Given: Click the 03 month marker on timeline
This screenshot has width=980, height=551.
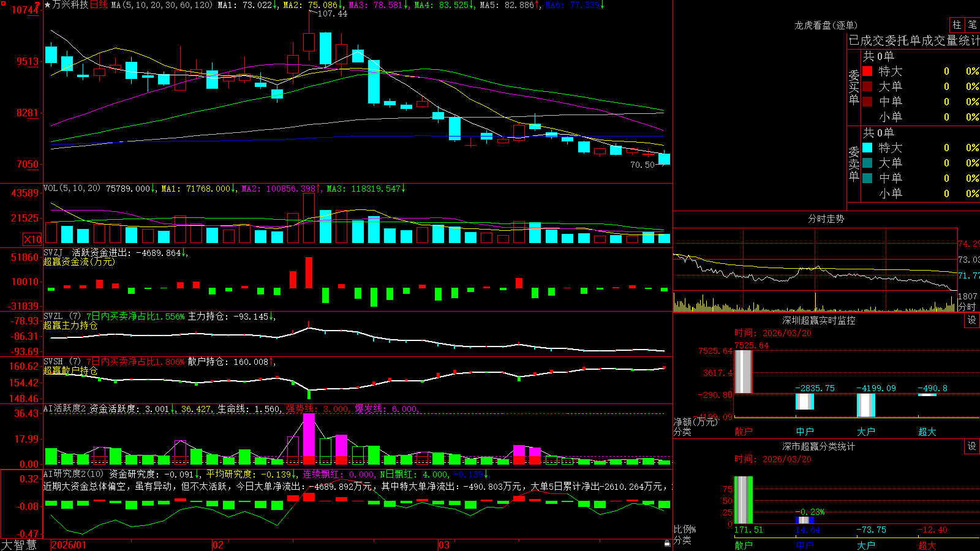Looking at the screenshot, I should coord(444,545).
